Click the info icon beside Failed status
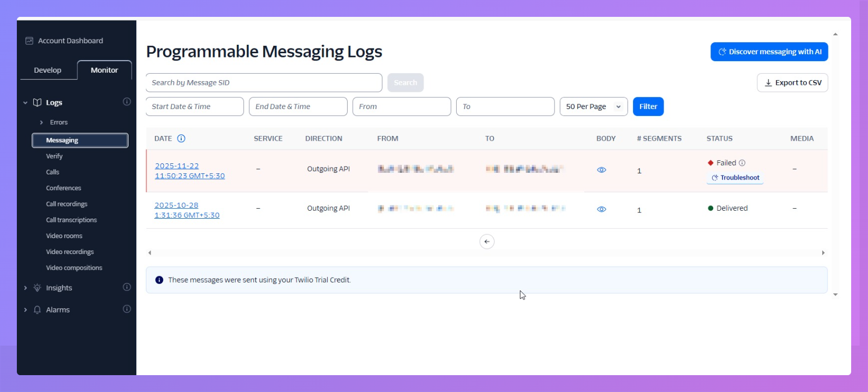This screenshot has width=868, height=392. click(742, 163)
